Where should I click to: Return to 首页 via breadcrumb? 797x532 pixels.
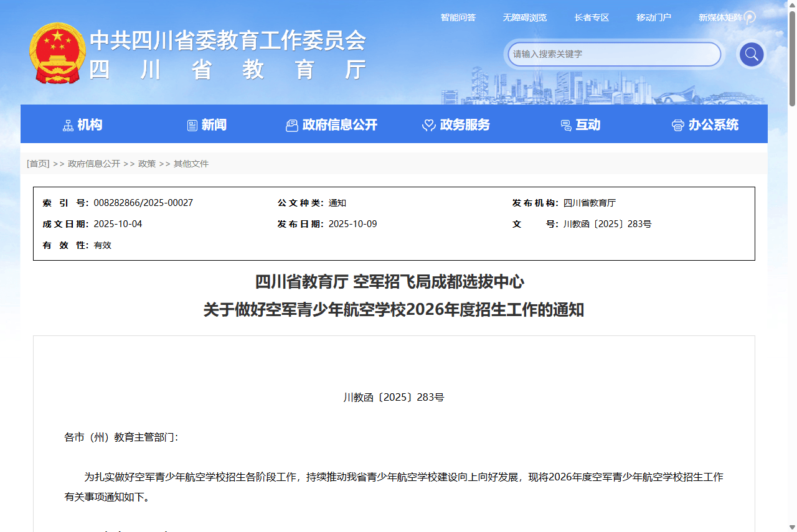coord(38,164)
